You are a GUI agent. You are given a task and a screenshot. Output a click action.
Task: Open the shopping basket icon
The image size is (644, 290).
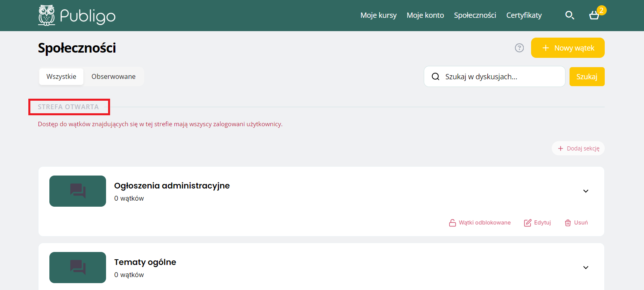point(594,15)
